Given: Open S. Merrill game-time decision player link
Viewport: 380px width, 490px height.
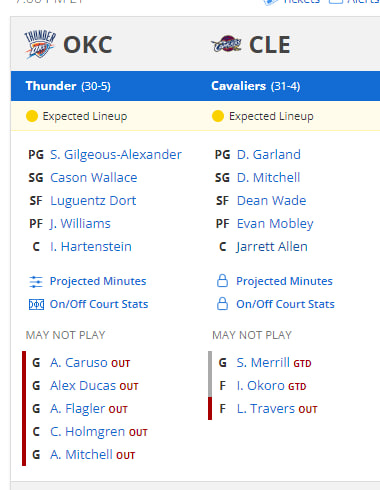Looking at the screenshot, I should [x=263, y=363].
